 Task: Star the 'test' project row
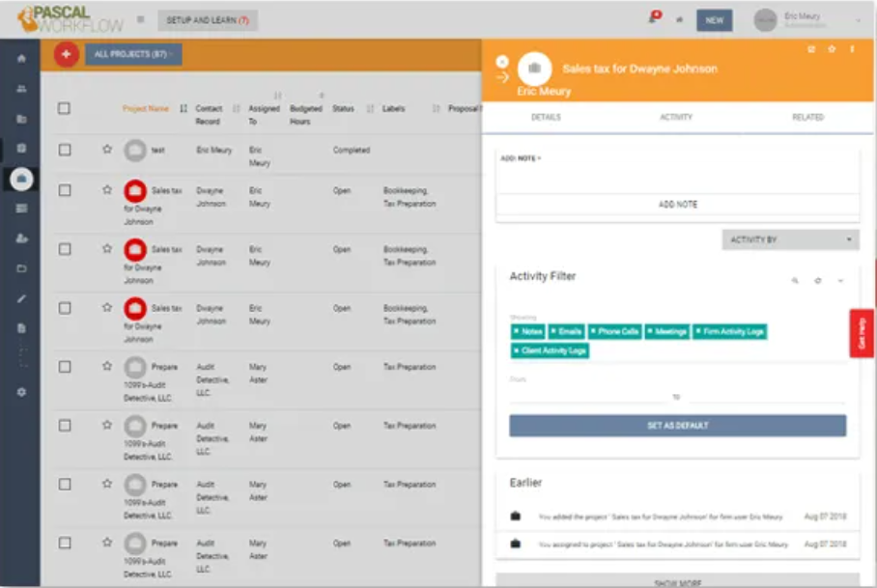click(x=107, y=150)
